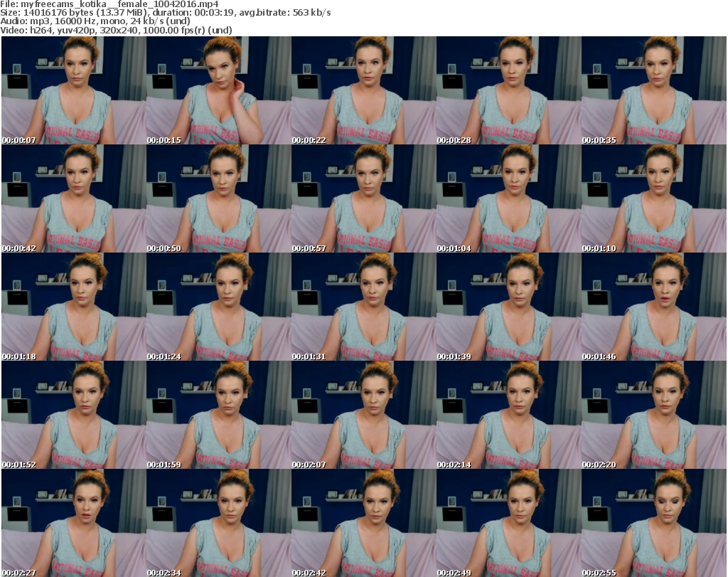This screenshot has width=728, height=577.
Task: Select the thumbnail timestamped 00:00:35
Action: tap(654, 90)
